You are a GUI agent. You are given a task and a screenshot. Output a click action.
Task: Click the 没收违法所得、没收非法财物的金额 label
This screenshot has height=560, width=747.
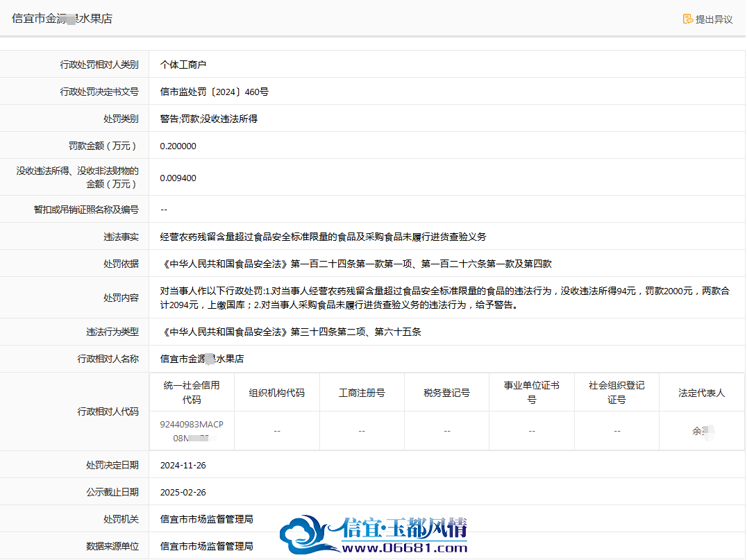tap(77, 178)
